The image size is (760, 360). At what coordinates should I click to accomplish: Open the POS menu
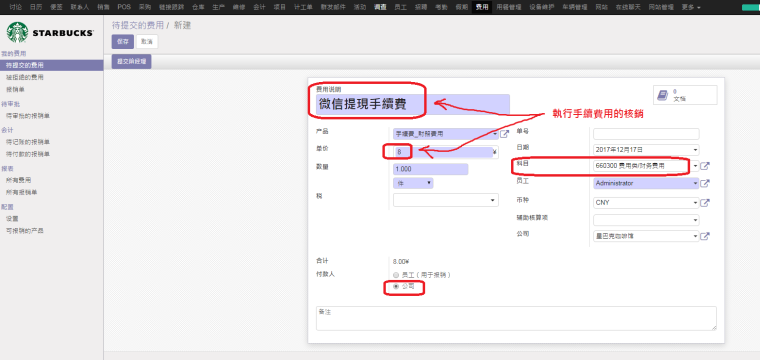click(124, 7)
